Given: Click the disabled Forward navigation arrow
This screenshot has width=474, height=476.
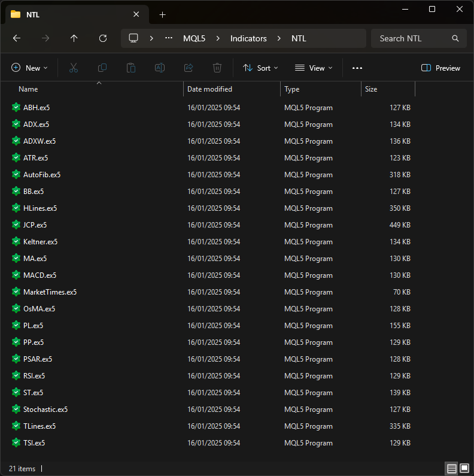Looking at the screenshot, I should point(45,38).
